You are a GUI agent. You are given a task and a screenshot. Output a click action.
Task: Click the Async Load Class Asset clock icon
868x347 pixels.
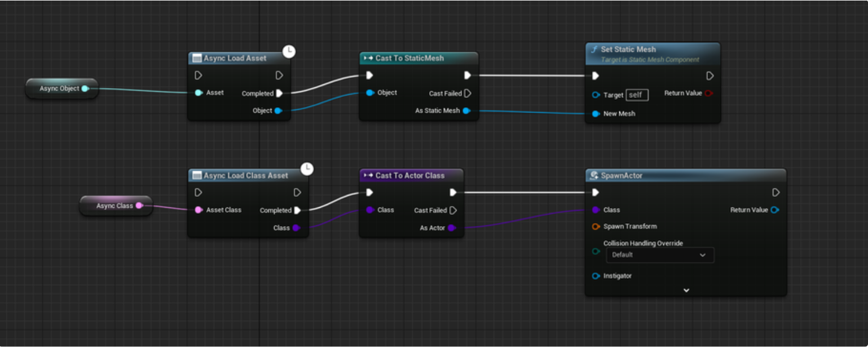coord(307,168)
